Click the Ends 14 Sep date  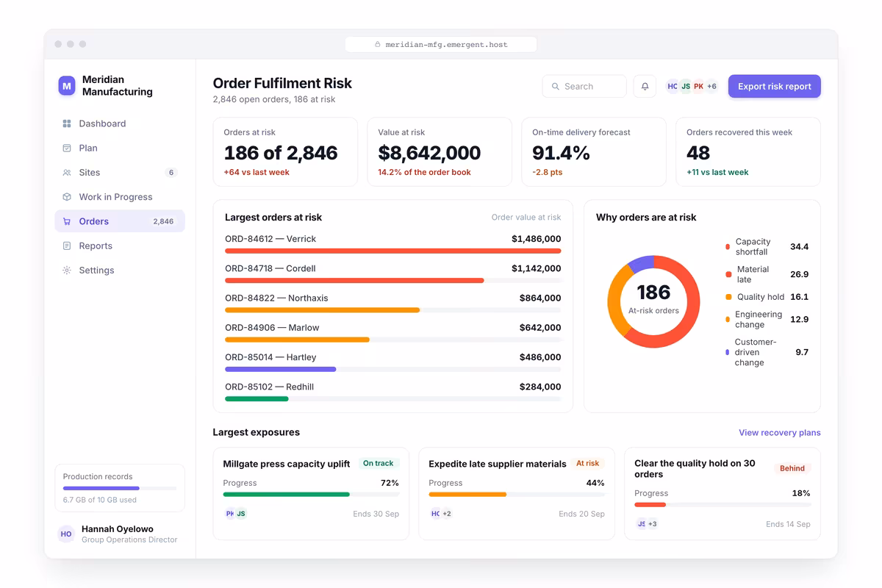(x=788, y=524)
